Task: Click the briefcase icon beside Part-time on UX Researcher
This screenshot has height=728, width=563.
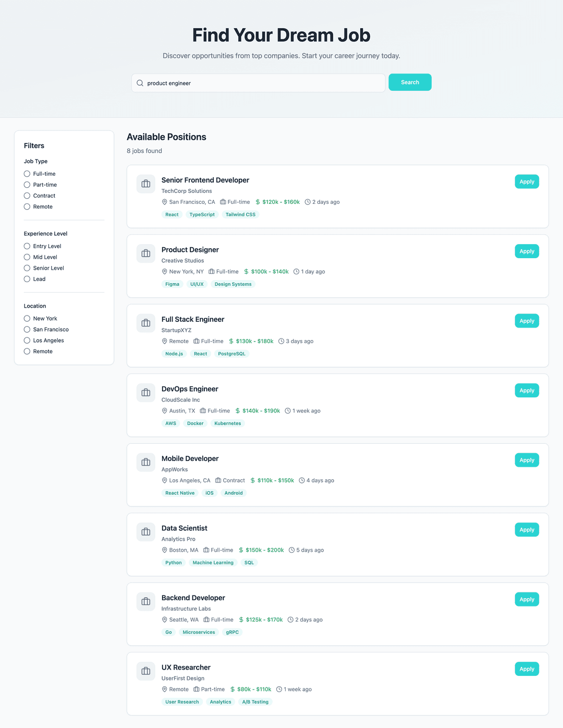Action: [x=196, y=689]
